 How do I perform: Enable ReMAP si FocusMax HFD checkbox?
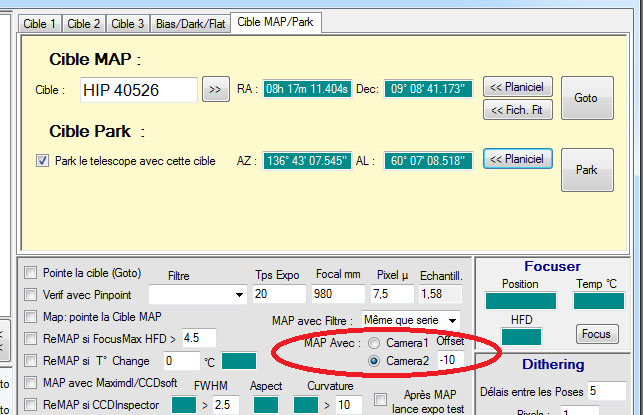[30, 339]
